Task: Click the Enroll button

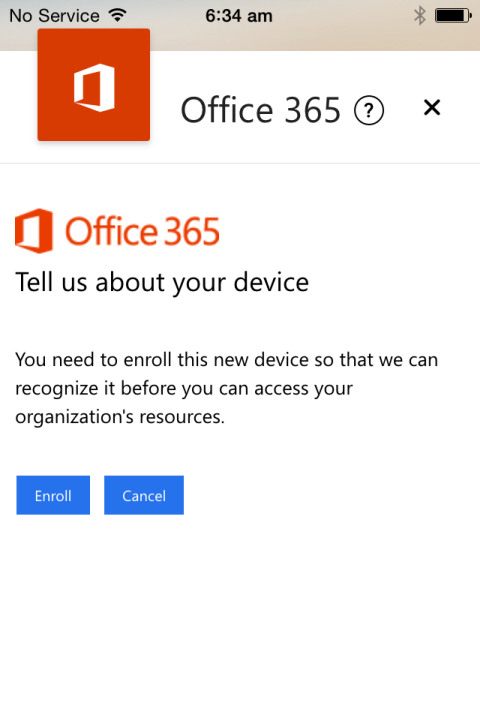Action: point(53,495)
